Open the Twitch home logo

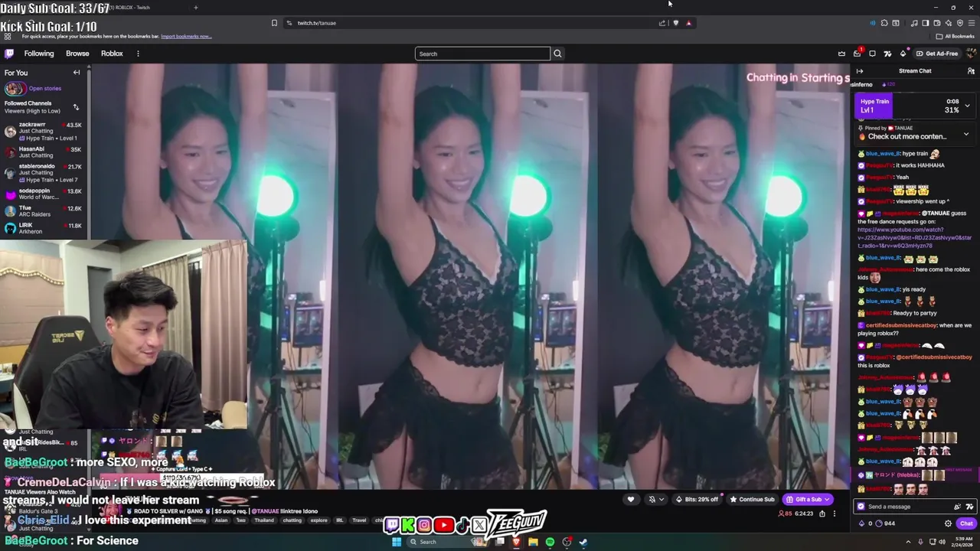tap(9, 54)
